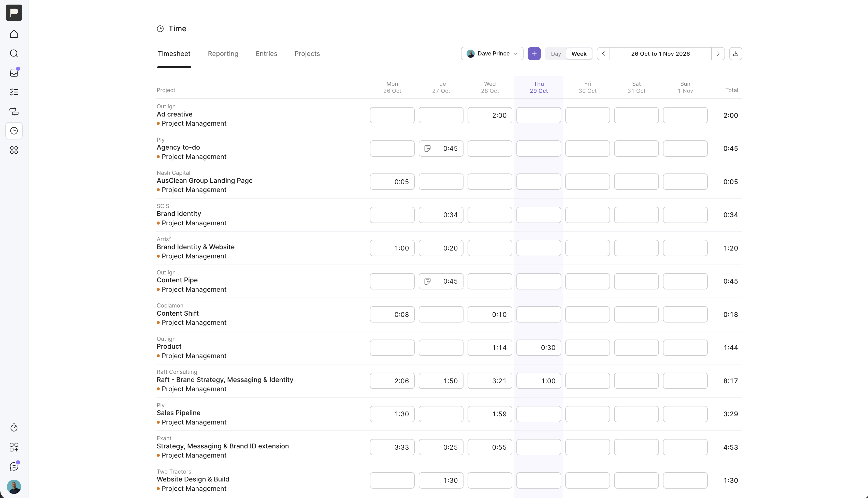Open the Home icon in the sidebar

click(14, 34)
